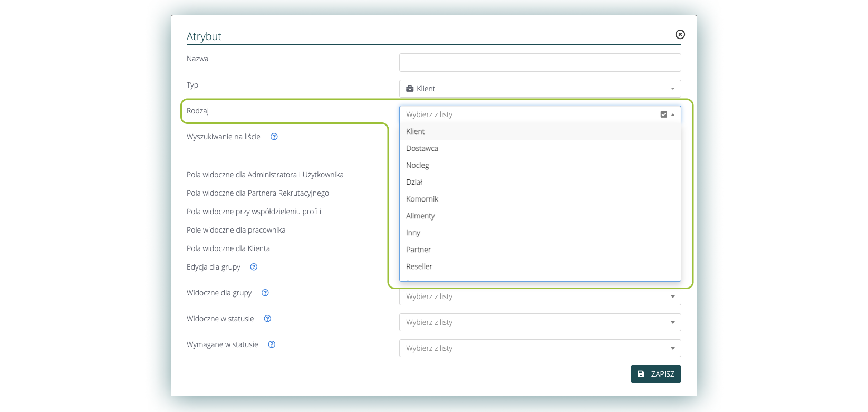The width and height of the screenshot is (868, 412).
Task: Open the Widoczne w statusie dropdown
Action: [539, 322]
